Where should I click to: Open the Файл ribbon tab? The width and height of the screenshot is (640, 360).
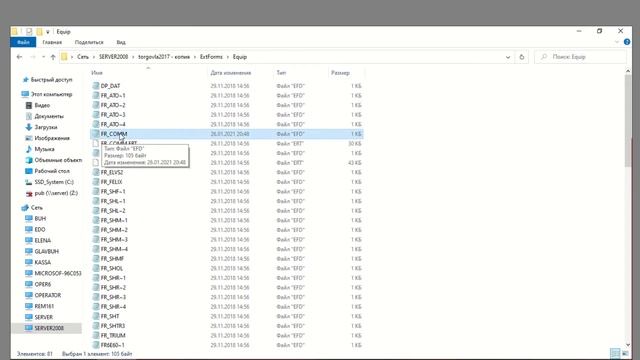coord(23,42)
